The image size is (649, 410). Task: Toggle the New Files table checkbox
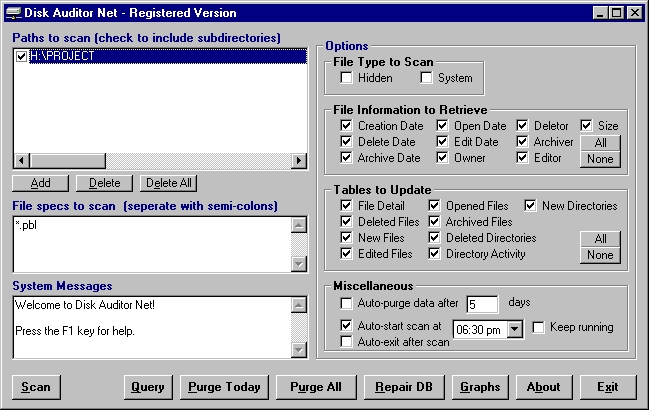pos(346,238)
